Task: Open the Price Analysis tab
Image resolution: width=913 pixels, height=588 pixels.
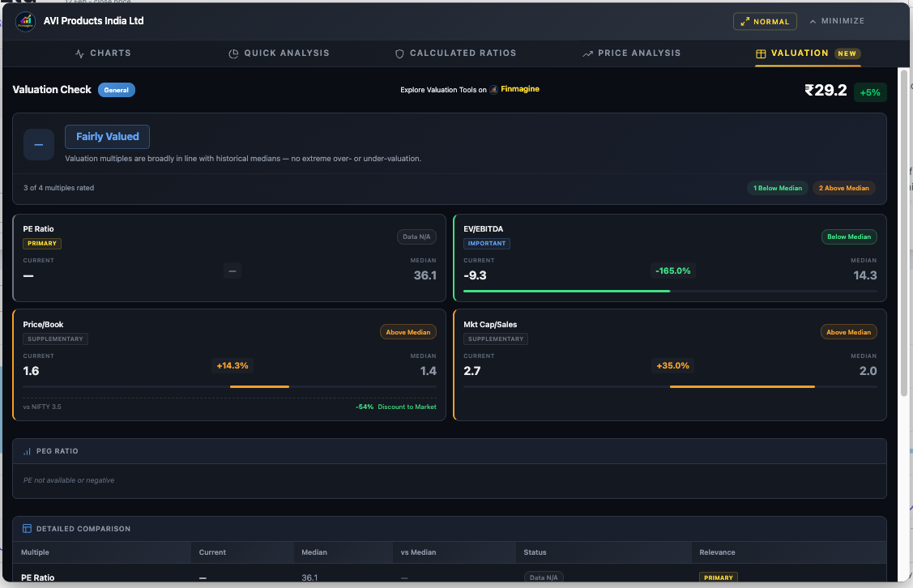Action: point(631,53)
